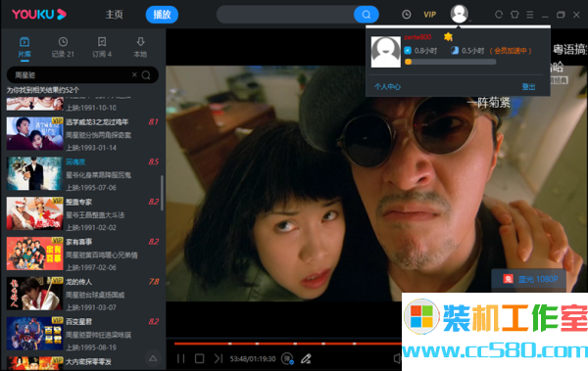Click the YOUKU logo
The width and height of the screenshot is (588, 371).
(x=39, y=15)
